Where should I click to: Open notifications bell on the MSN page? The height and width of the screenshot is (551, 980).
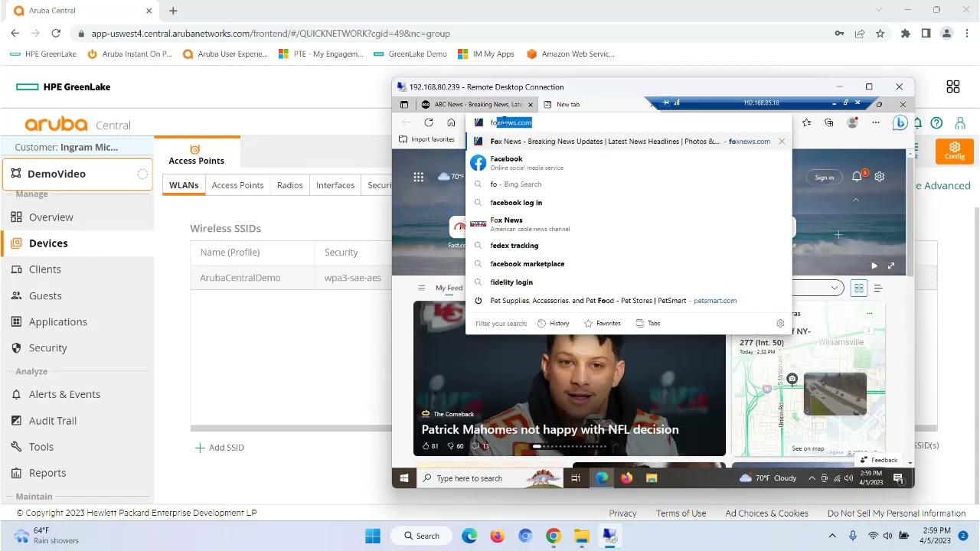coord(857,177)
